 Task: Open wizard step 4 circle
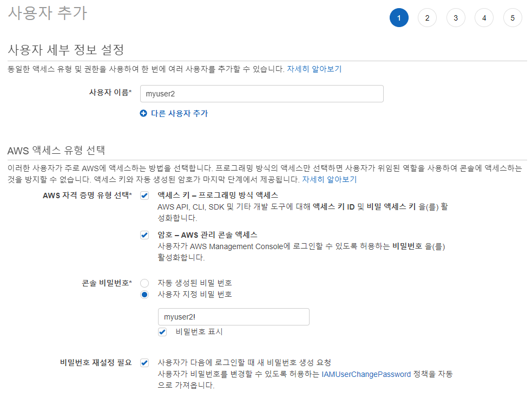click(x=484, y=18)
